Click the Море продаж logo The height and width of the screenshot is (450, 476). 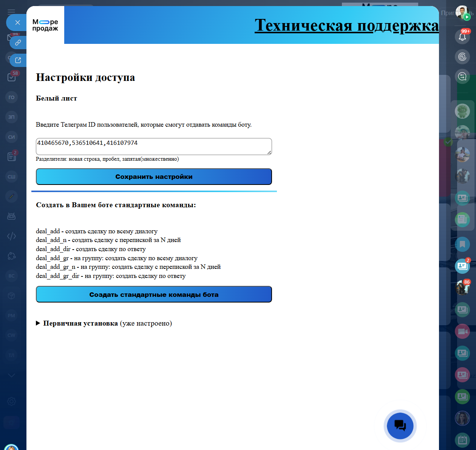tap(45, 25)
